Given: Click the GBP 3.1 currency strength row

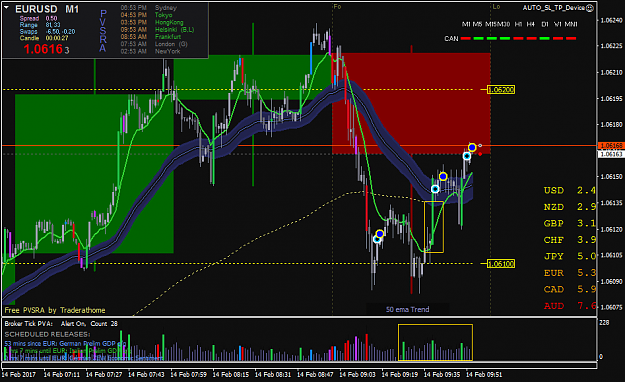Looking at the screenshot, I should click(x=570, y=223).
